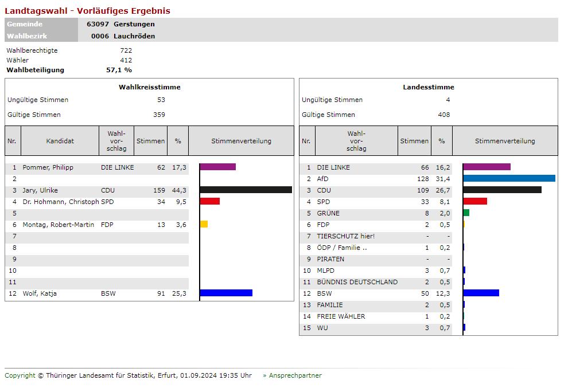Click the blue AfD bar in Landesstimme
Image resolution: width=572 pixels, height=392 pixels.
point(509,178)
